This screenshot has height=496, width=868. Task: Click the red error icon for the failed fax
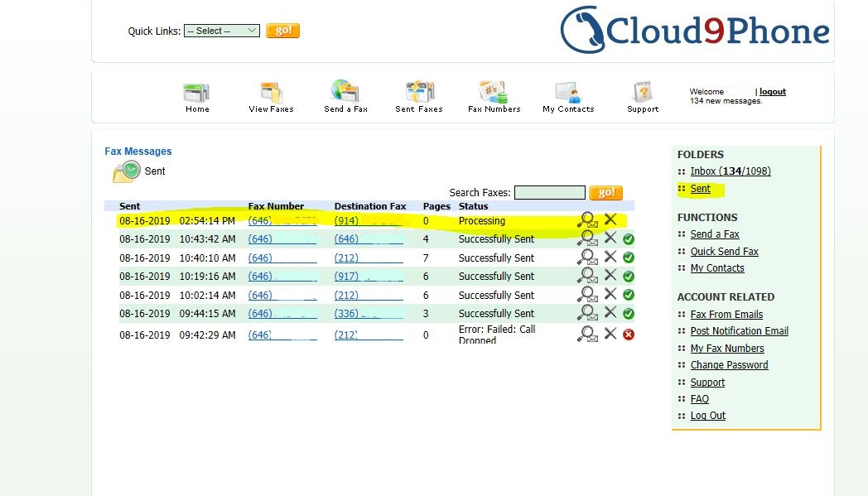click(629, 335)
